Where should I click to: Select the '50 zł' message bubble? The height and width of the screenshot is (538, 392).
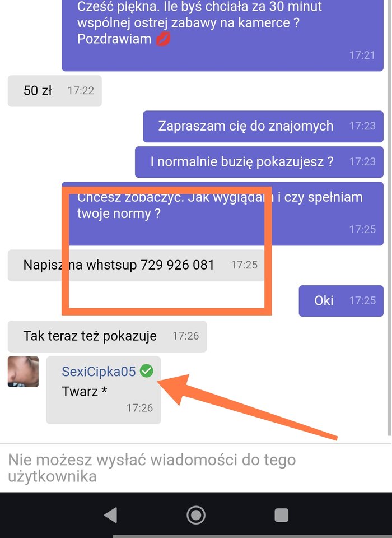coord(54,91)
